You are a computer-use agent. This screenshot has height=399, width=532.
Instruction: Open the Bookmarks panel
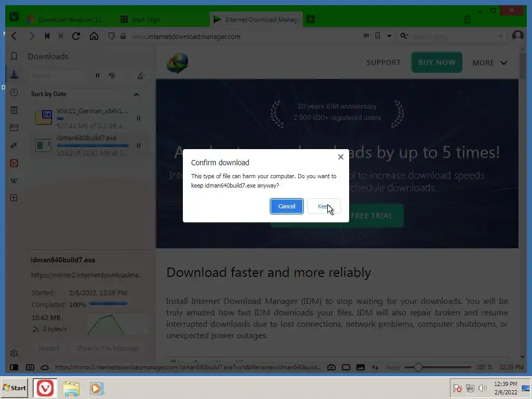(x=14, y=56)
